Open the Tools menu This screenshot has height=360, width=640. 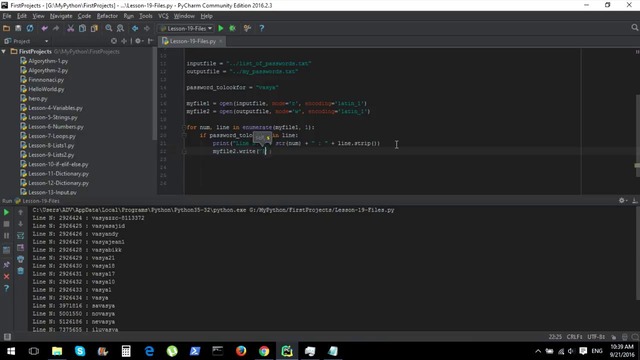coord(146,16)
